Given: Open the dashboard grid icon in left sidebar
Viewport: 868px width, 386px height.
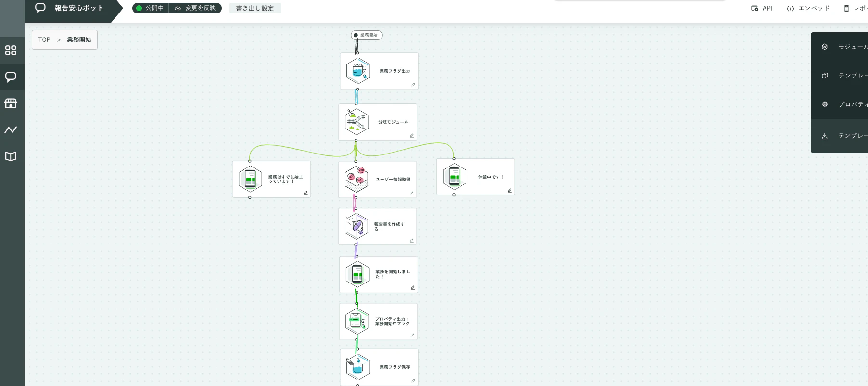Looking at the screenshot, I should pos(11,51).
